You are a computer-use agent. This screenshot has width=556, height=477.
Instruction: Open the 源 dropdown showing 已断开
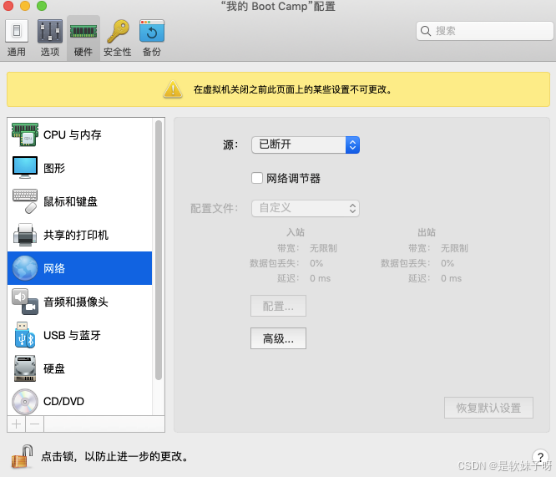click(305, 145)
